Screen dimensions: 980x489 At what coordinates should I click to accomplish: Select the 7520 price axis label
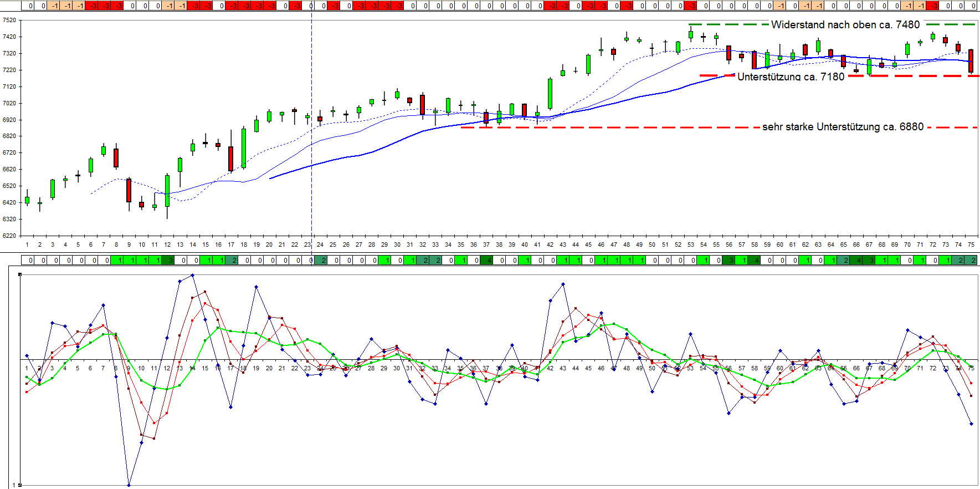coord(9,20)
